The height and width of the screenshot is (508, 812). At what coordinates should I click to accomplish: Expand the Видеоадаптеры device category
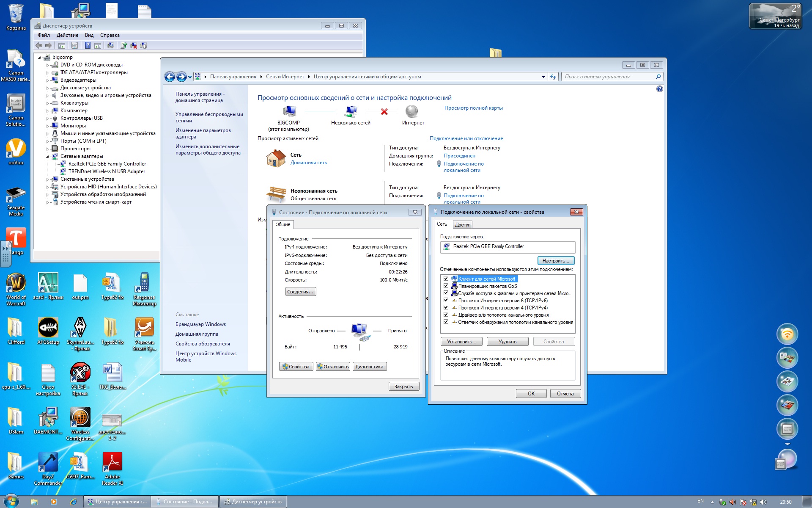[47, 80]
